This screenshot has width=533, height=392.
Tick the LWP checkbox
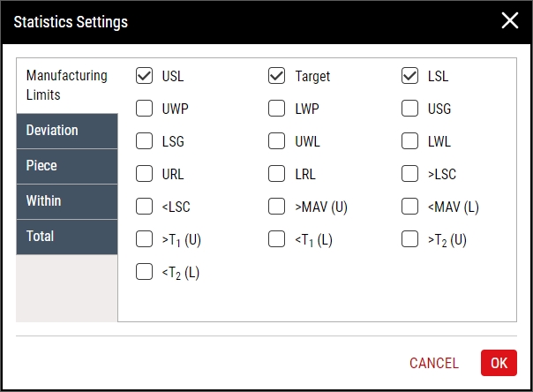tap(276, 108)
